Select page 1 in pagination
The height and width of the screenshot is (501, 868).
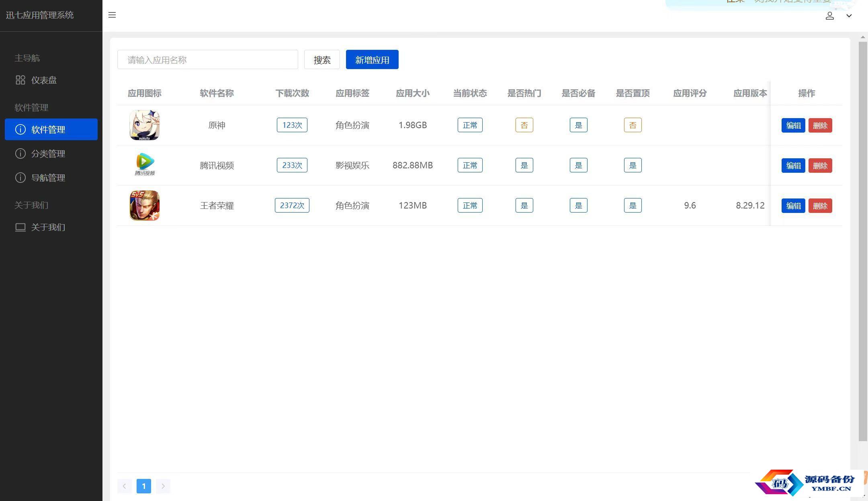[144, 486]
